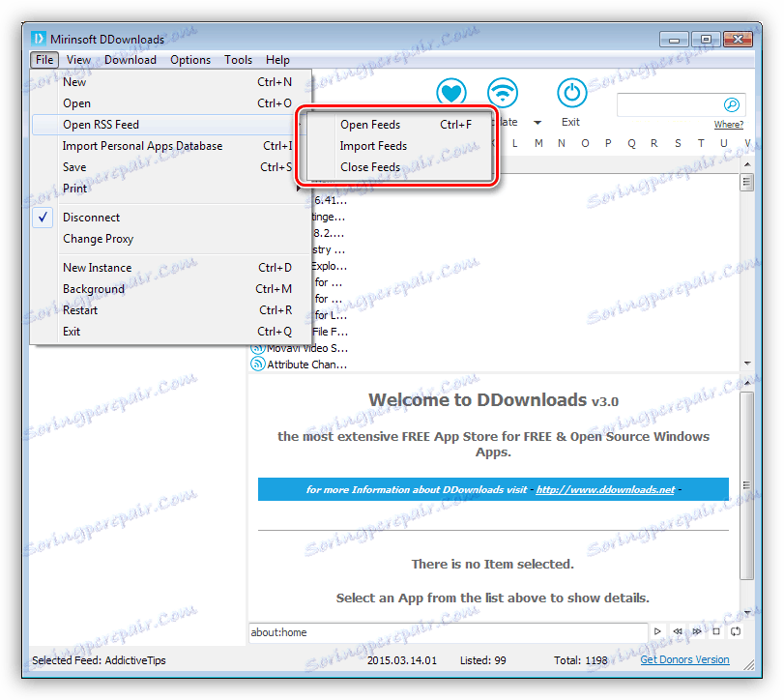The image size is (784, 700).
Task: Choose Change Proxy menu item
Action: click(170, 239)
